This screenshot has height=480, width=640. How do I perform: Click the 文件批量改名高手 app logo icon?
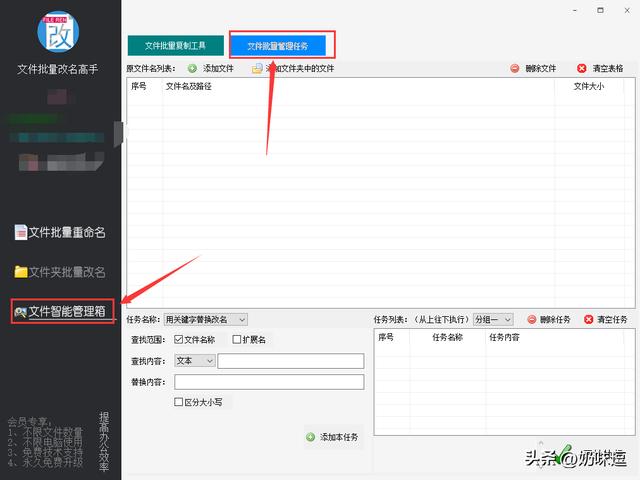click(58, 32)
